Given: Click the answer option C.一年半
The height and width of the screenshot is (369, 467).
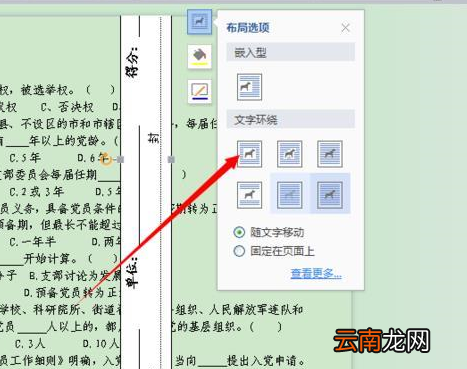Looking at the screenshot, I should (32, 242).
